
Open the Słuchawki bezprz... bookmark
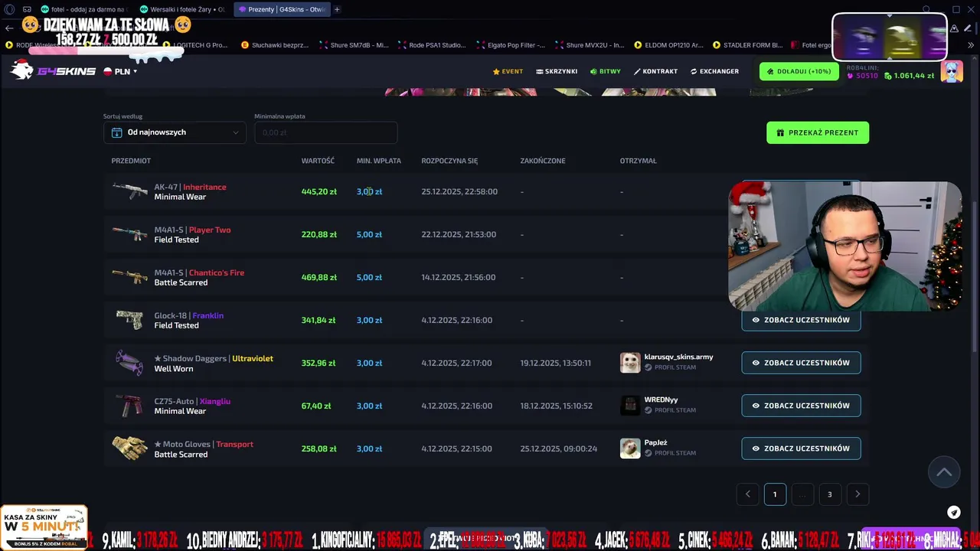pos(276,45)
